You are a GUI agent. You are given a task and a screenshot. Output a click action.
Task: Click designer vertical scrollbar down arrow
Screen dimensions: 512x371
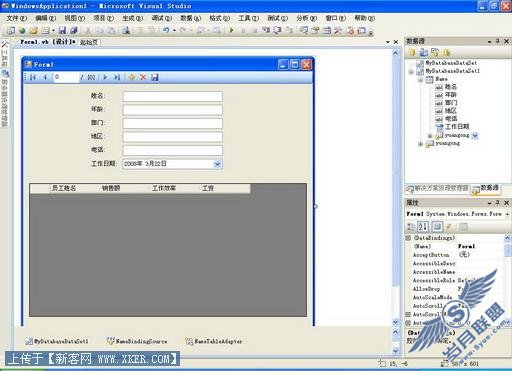tap(395, 322)
